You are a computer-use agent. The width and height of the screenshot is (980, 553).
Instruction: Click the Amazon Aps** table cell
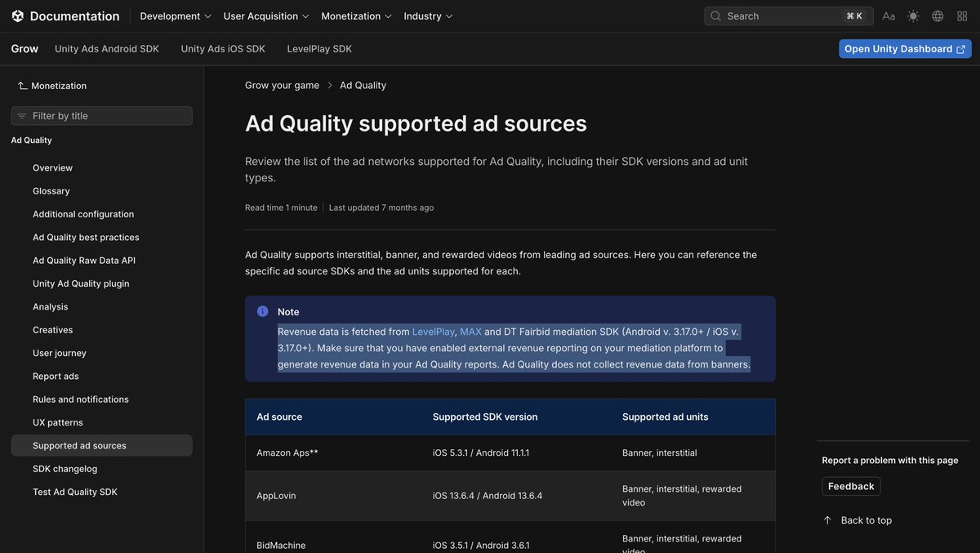pos(287,453)
